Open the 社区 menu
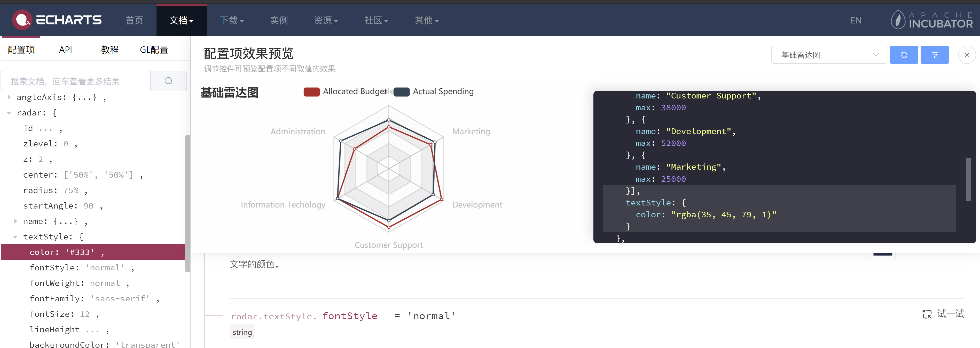The height and width of the screenshot is (348, 980). coord(376,21)
